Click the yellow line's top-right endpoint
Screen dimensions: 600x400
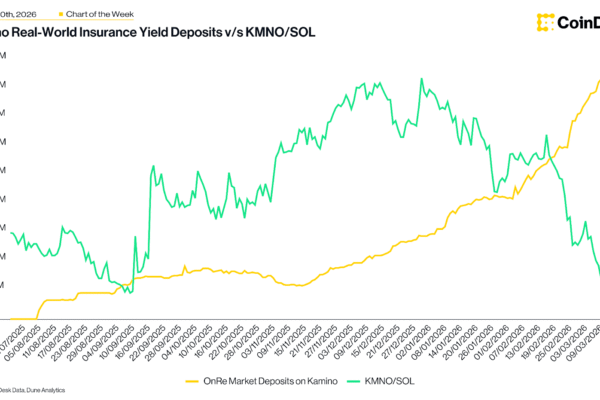coord(598,82)
